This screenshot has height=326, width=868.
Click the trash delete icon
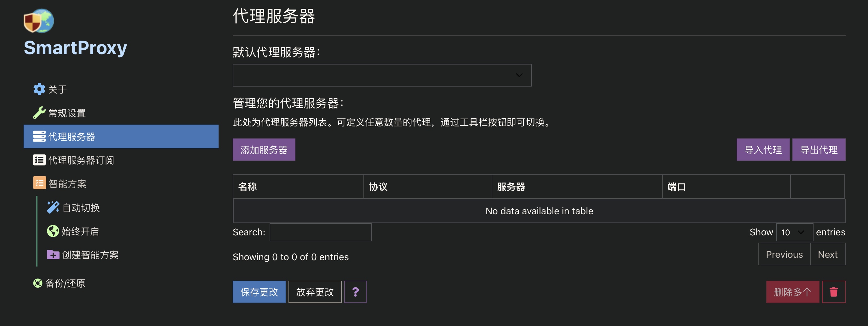834,292
